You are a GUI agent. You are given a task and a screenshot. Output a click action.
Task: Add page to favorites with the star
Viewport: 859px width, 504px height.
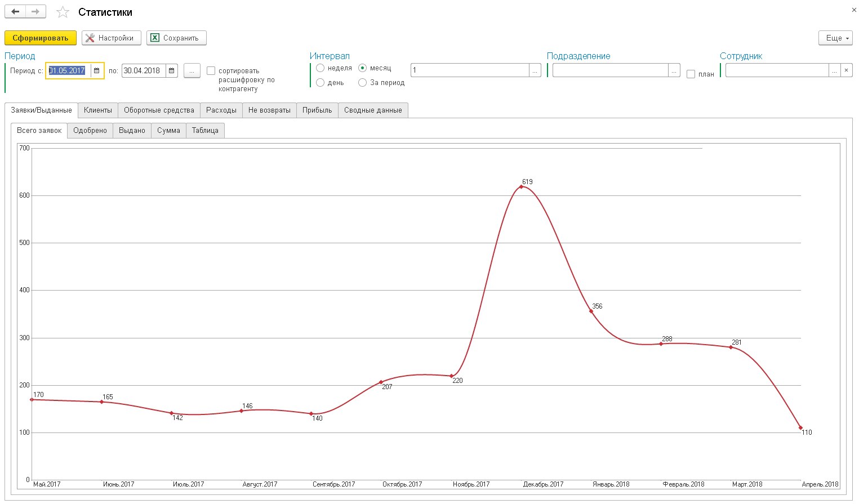pos(63,12)
